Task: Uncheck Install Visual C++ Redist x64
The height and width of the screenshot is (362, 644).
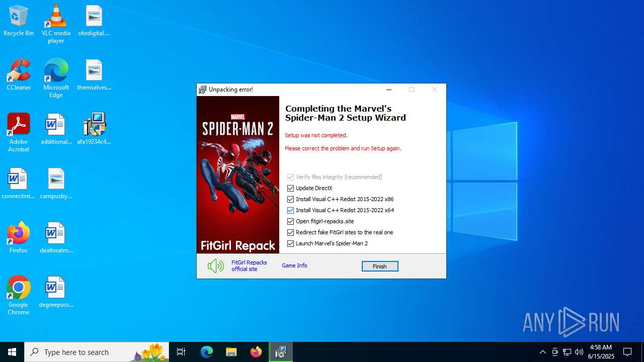Action: point(290,210)
